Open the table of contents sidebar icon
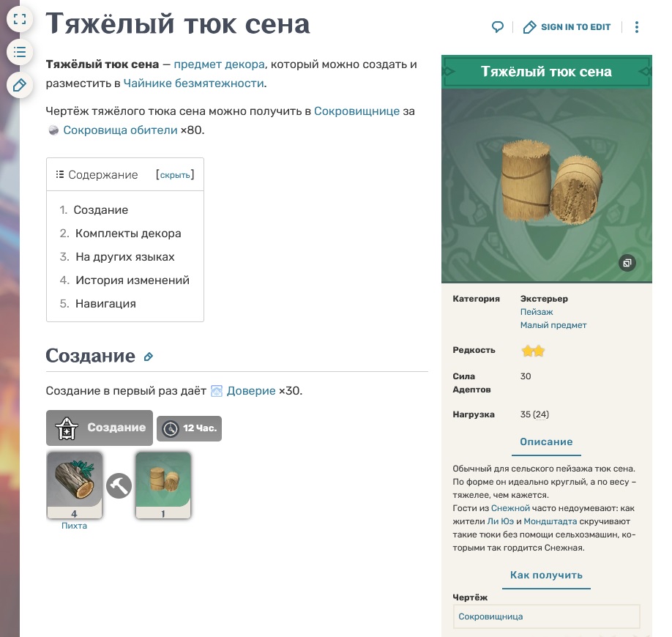 point(20,52)
